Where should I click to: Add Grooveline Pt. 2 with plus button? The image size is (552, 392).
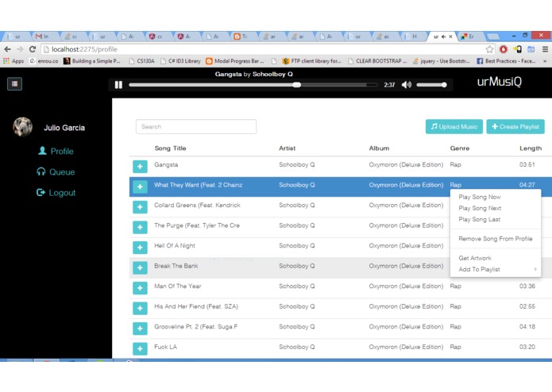point(140,329)
